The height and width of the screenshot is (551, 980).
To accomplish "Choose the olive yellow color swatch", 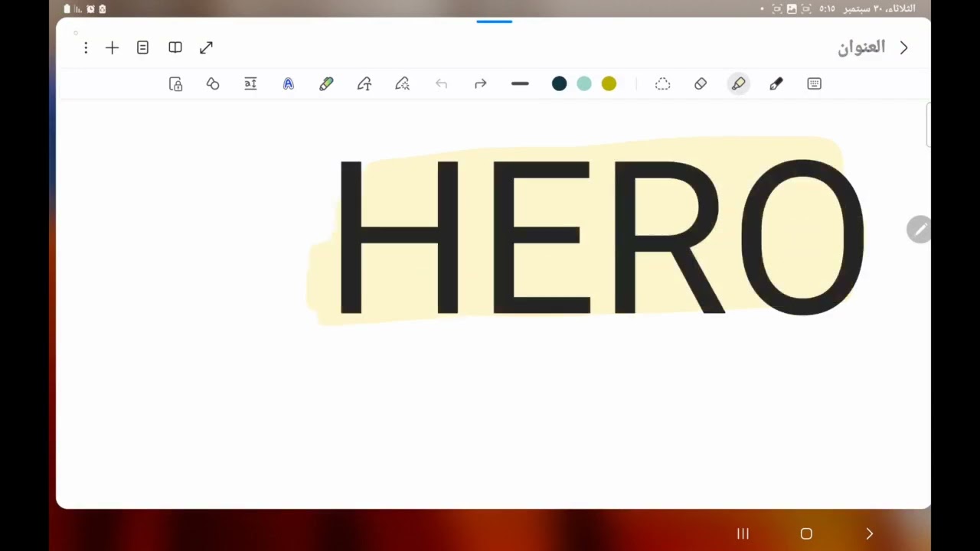I will (x=609, y=84).
